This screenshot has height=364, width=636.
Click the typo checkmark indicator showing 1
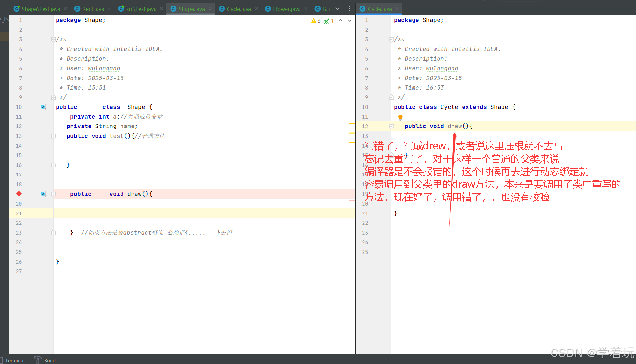[x=329, y=21]
